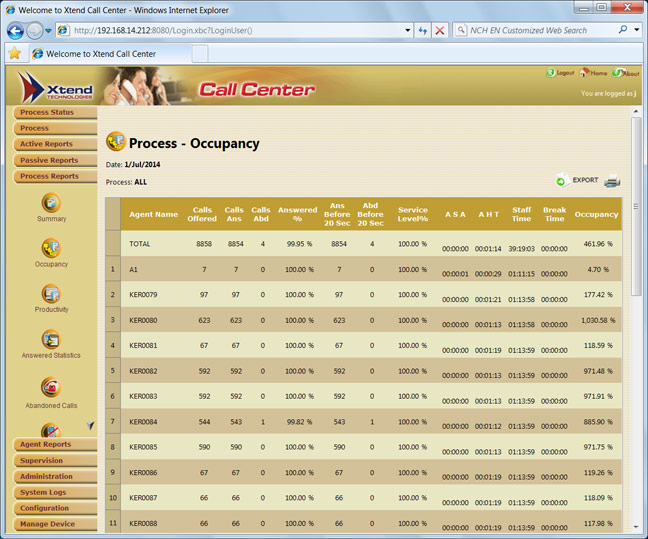648x539 pixels.
Task: Open the Answered Statistics icon
Action: click(x=51, y=340)
